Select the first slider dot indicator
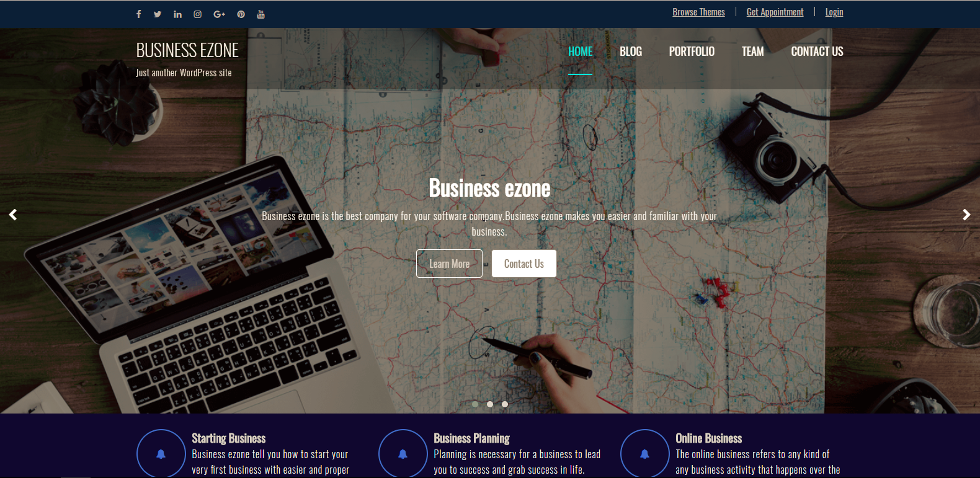Screen dimensions: 980x478 point(475,404)
